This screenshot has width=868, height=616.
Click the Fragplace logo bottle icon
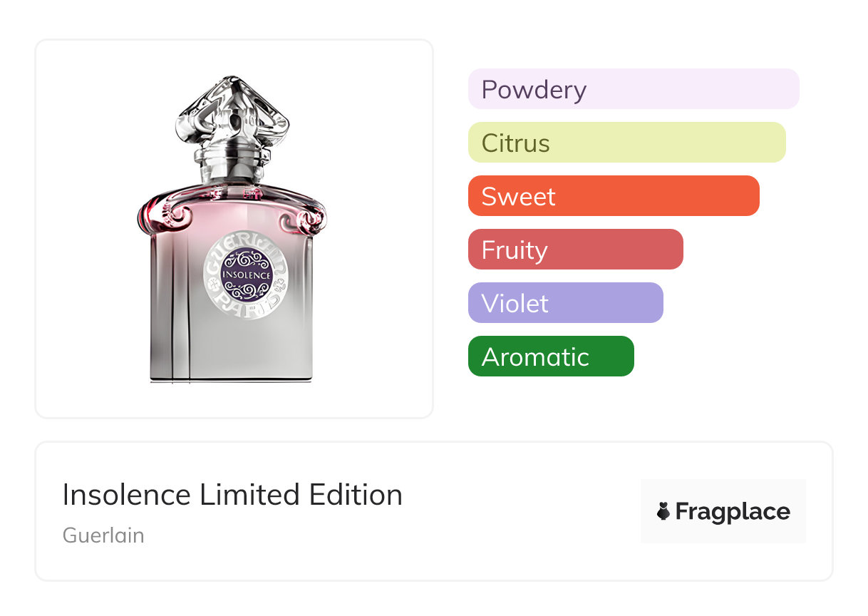pos(663,512)
